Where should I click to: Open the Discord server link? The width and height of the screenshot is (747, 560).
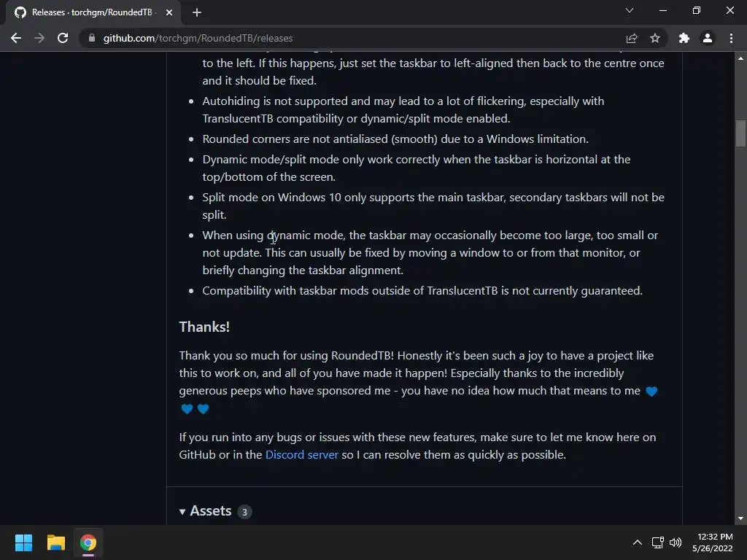pos(301,455)
